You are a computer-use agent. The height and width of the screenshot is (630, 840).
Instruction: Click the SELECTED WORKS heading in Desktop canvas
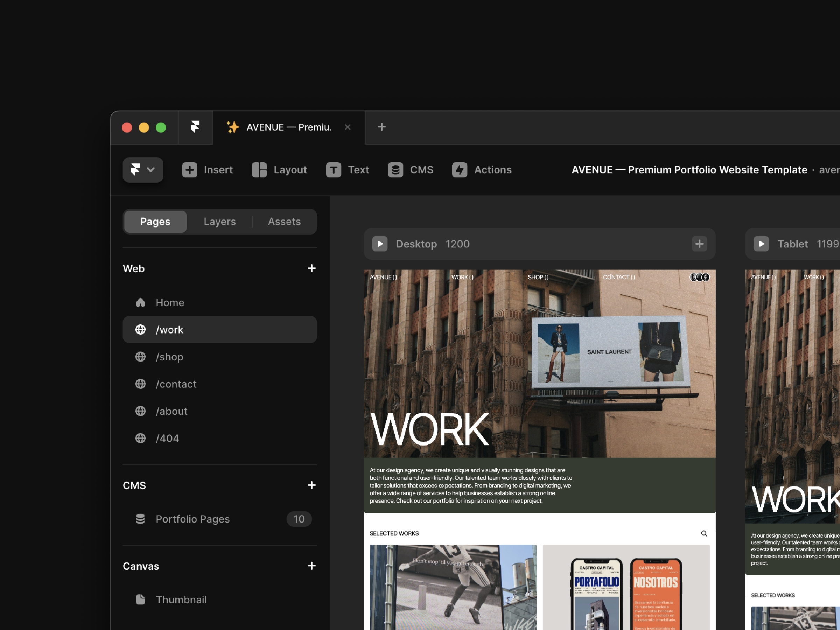tap(394, 533)
